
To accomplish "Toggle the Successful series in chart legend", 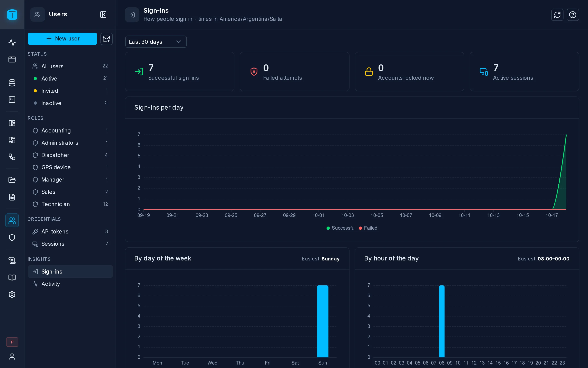I will pyautogui.click(x=341, y=228).
